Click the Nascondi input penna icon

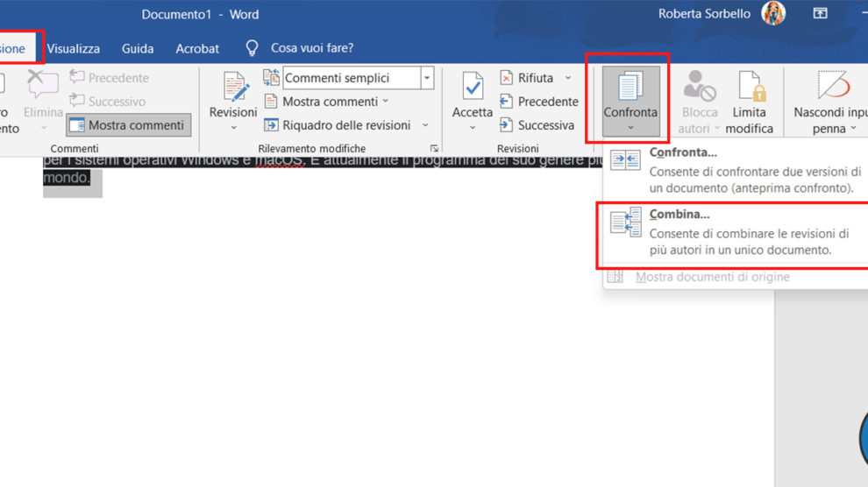(833, 86)
